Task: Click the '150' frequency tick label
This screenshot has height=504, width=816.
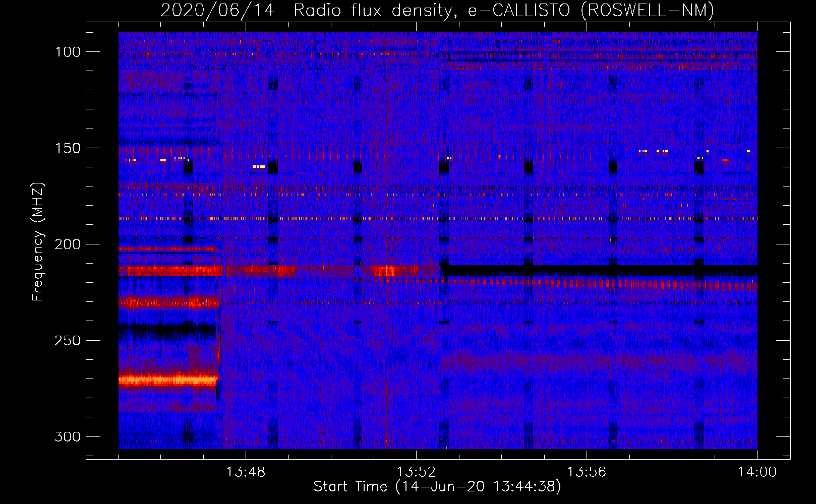Action: click(x=68, y=148)
